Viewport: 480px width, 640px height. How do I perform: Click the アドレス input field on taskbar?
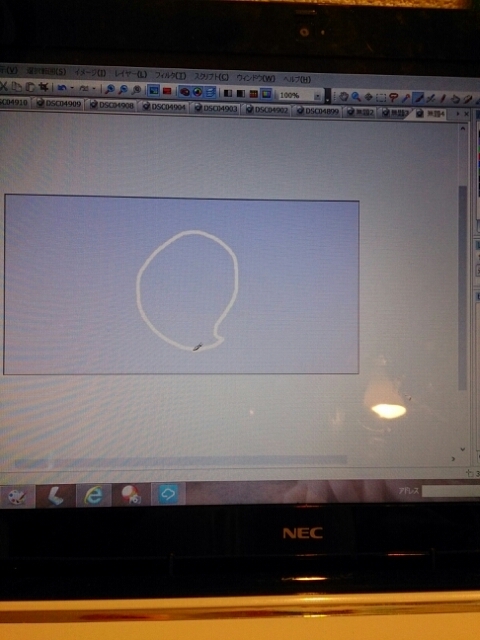coord(451,491)
